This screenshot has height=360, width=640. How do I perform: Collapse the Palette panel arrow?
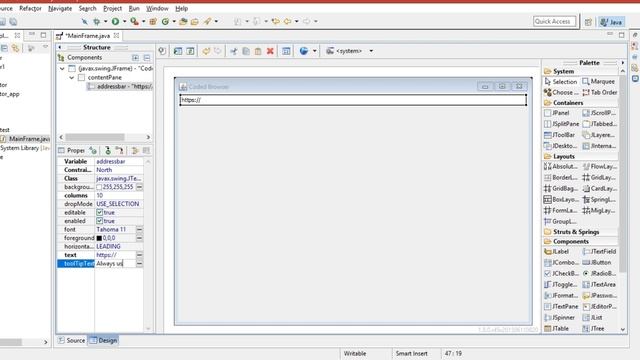[x=622, y=63]
